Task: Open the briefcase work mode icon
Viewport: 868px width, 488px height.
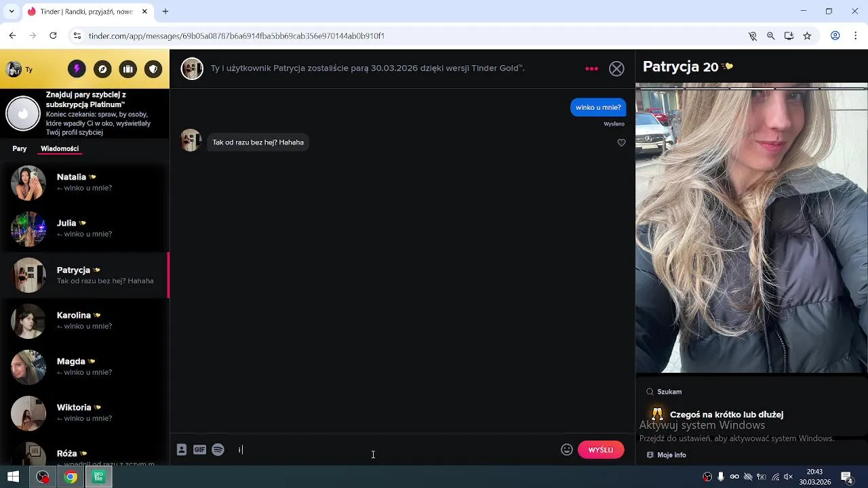Action: click(x=128, y=69)
